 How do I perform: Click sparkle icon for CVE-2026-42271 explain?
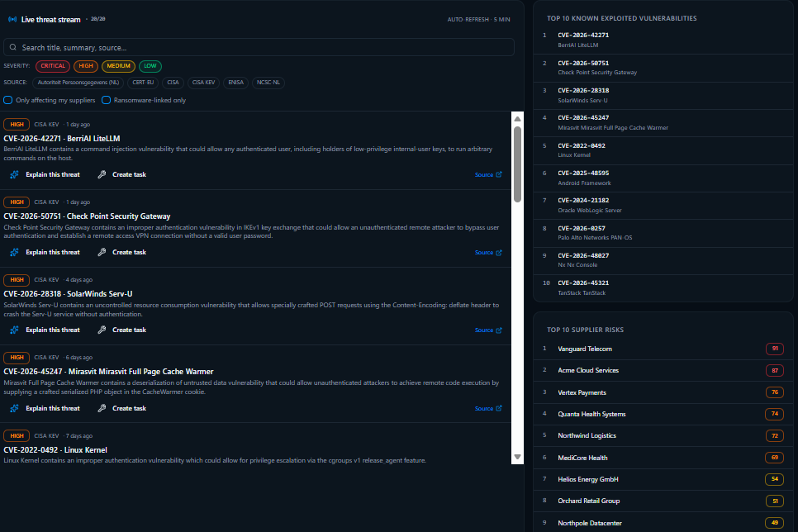(14, 174)
